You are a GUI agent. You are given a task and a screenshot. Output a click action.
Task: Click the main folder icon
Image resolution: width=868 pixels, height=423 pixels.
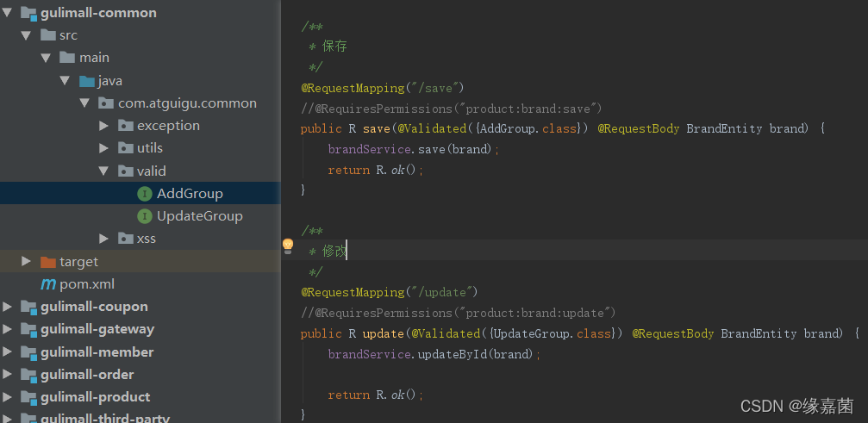[x=67, y=58]
